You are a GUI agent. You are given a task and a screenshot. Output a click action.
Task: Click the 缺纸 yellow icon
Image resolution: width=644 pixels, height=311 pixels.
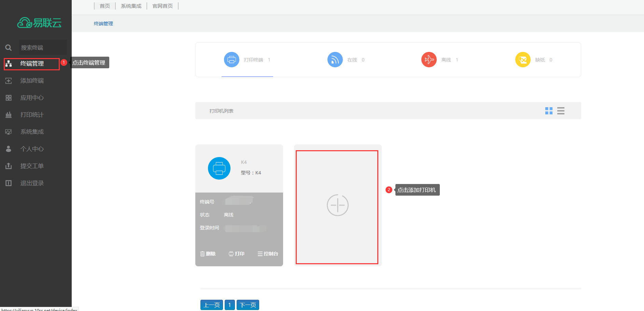[x=523, y=60]
